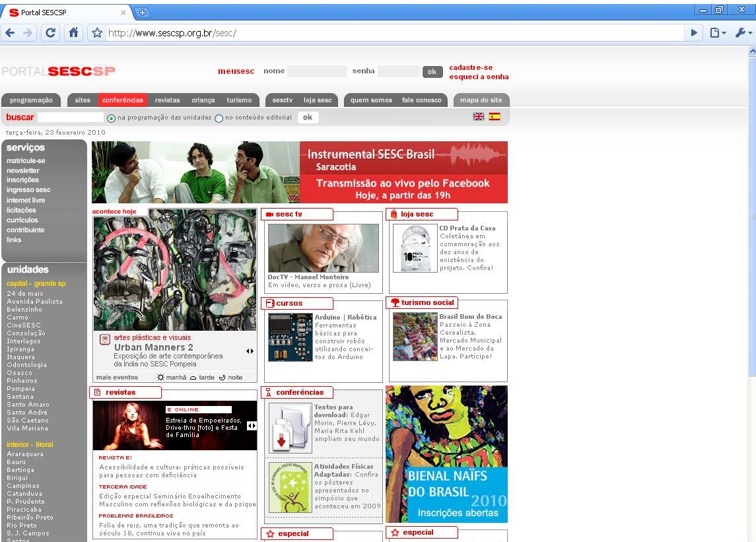The height and width of the screenshot is (542, 756).
Task: Reload the page with the refresh icon
Action: tap(50, 33)
